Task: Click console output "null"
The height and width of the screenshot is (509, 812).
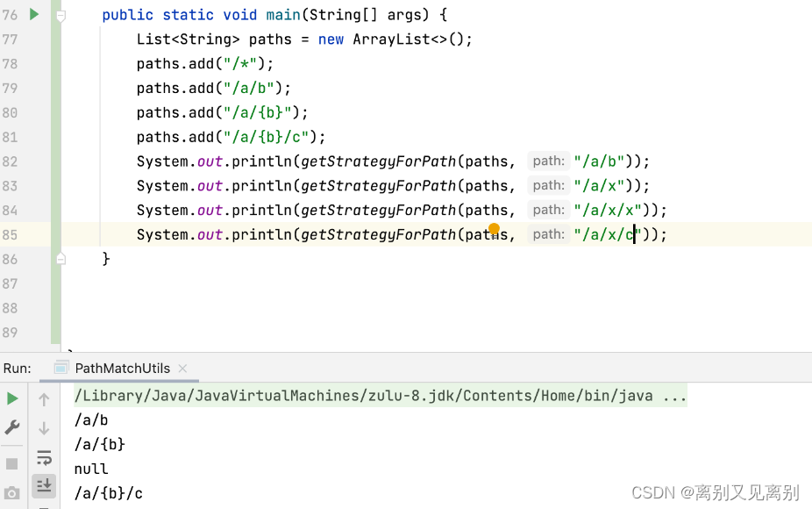Action: (91, 469)
